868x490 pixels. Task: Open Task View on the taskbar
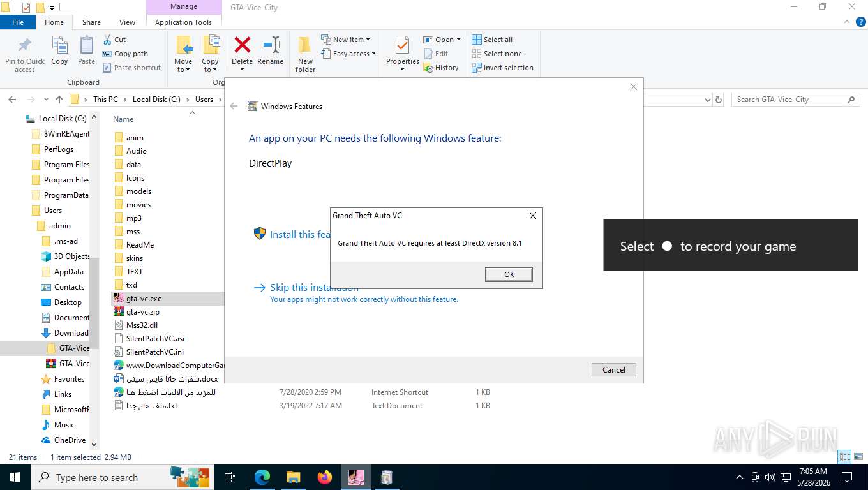[230, 477]
